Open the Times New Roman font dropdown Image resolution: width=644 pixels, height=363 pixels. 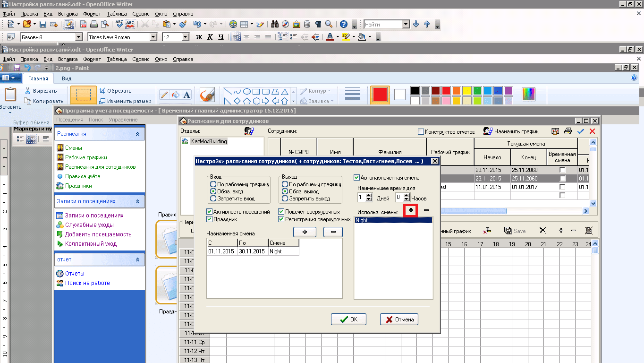pyautogui.click(x=153, y=37)
